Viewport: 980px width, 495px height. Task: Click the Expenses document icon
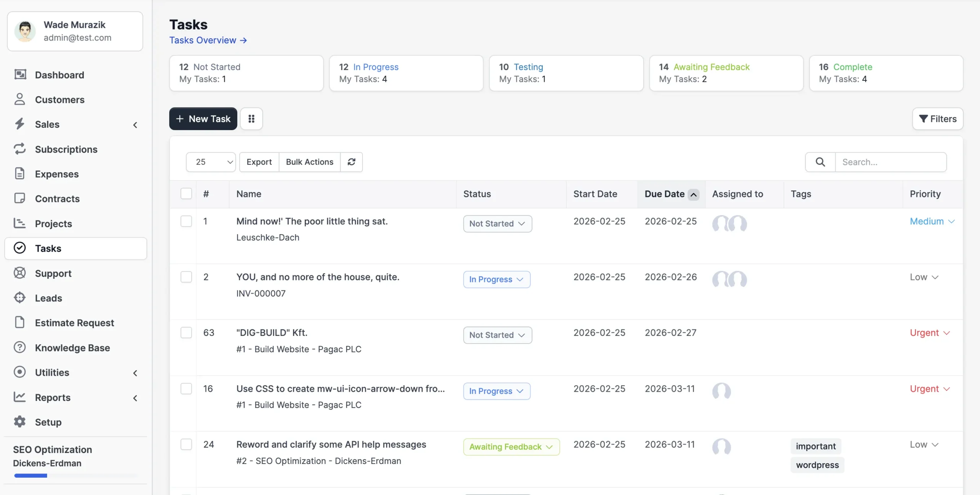tap(20, 174)
